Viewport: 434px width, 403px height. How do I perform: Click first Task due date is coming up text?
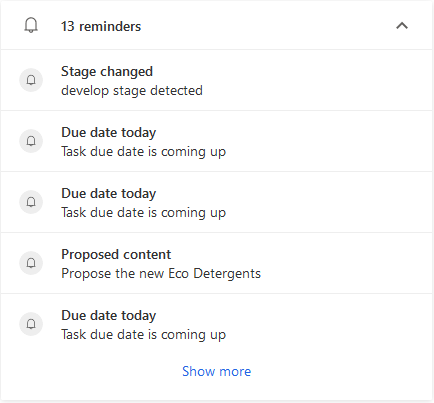click(143, 151)
